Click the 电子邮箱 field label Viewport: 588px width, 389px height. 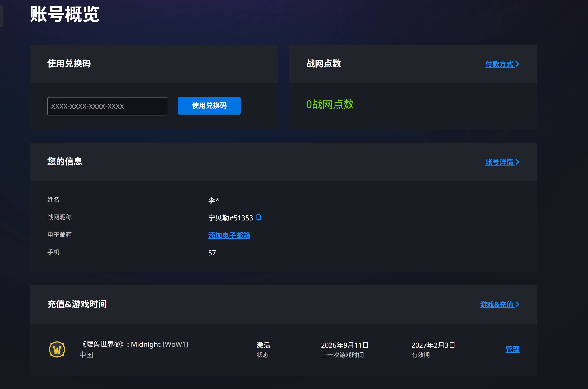point(59,234)
